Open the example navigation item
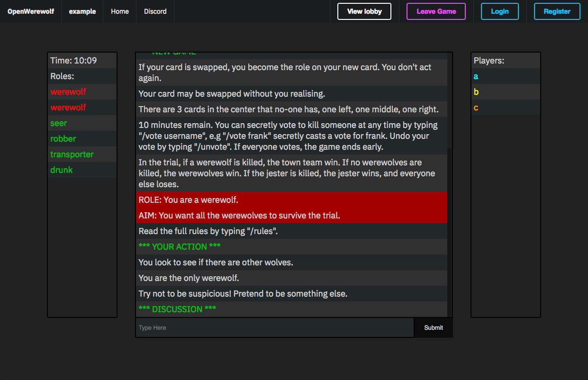The width and height of the screenshot is (588, 380). pos(82,11)
